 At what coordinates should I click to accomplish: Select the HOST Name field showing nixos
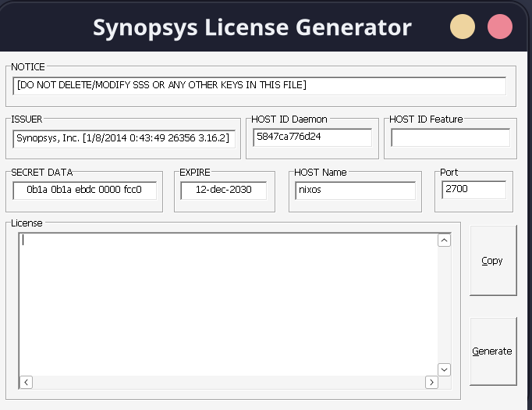pos(354,190)
